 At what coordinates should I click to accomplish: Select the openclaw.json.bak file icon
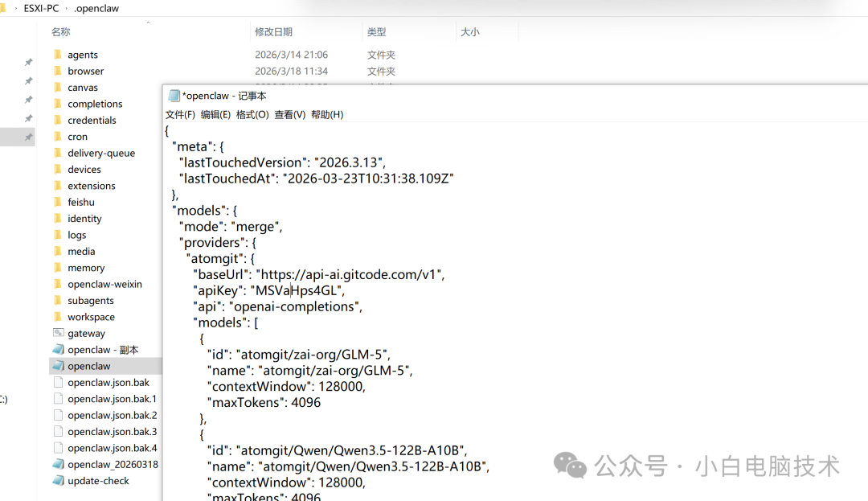pyautogui.click(x=58, y=382)
